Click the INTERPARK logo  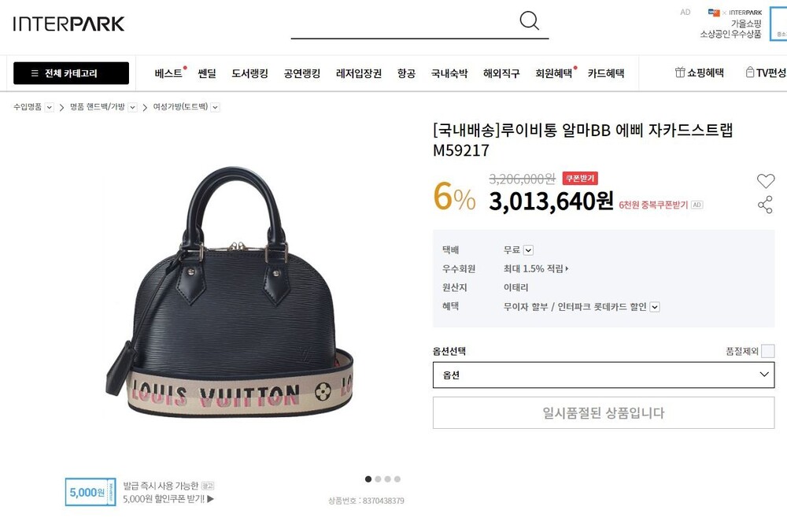click(68, 24)
